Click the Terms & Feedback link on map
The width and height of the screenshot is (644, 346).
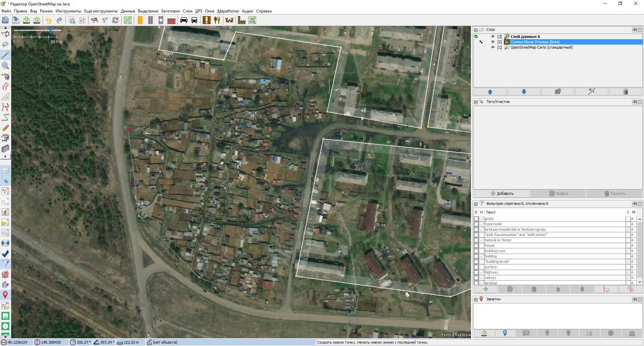click(x=456, y=335)
